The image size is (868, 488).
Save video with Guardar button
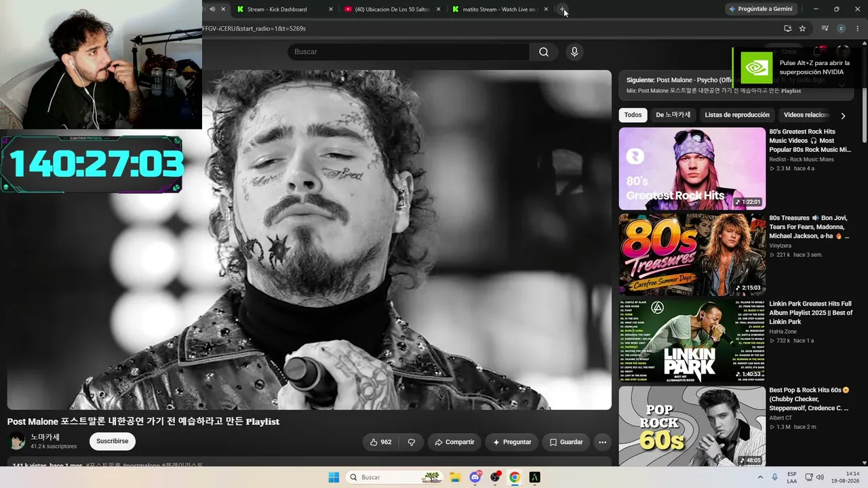click(x=566, y=442)
